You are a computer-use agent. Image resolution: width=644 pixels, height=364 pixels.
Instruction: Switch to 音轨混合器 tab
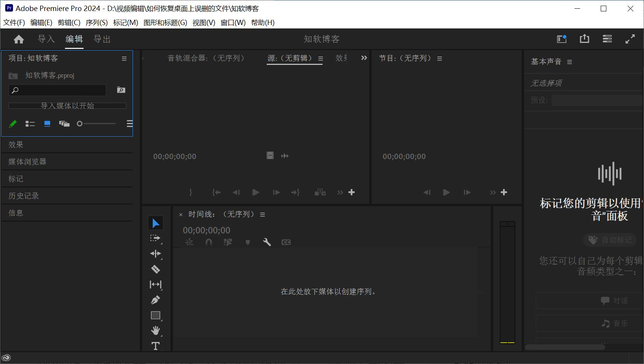pos(206,58)
